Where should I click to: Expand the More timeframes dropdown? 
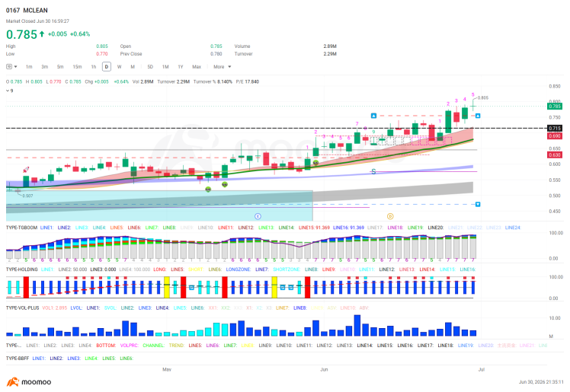tap(222, 67)
